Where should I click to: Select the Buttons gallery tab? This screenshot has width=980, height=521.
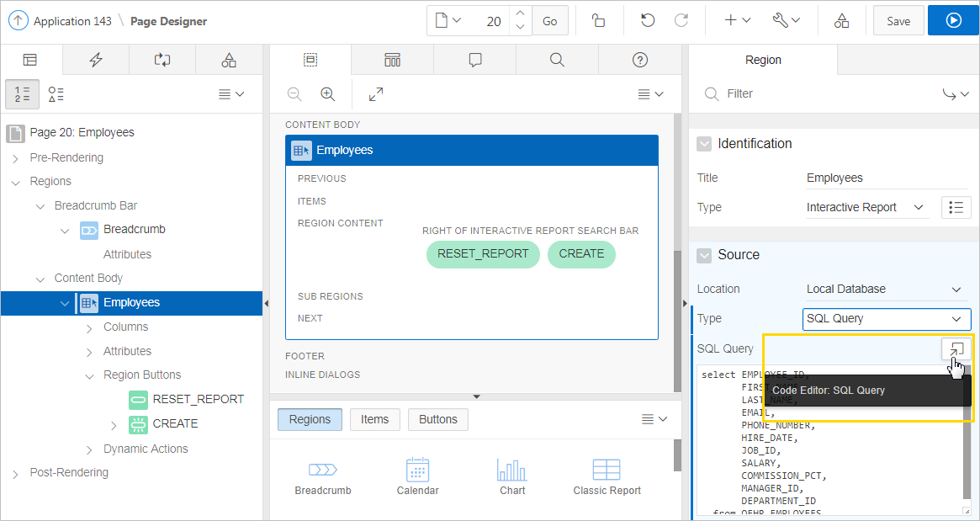coord(437,419)
